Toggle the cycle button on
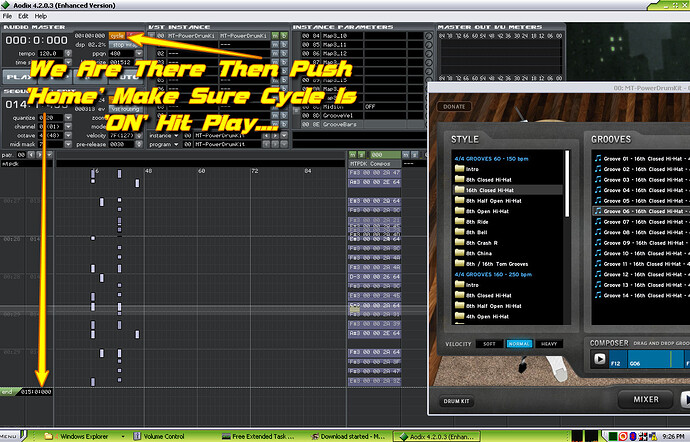The width and height of the screenshot is (690, 442). pyautogui.click(x=117, y=35)
